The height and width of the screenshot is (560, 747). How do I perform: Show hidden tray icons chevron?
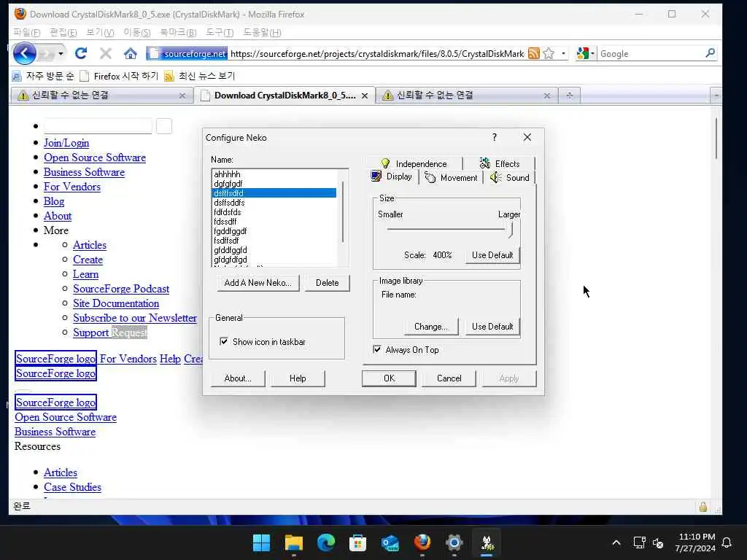pyautogui.click(x=616, y=542)
